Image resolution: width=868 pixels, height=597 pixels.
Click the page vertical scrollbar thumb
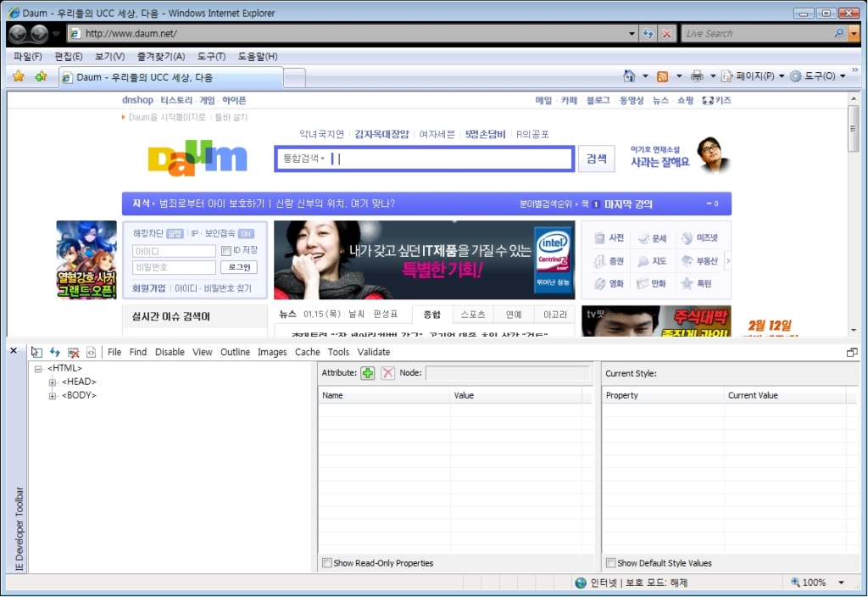pyautogui.click(x=853, y=129)
